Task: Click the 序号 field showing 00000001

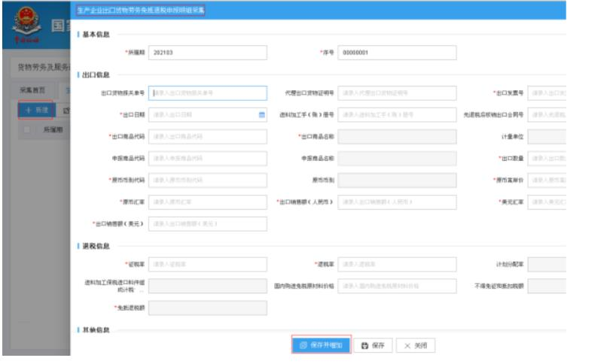Action: [397, 53]
